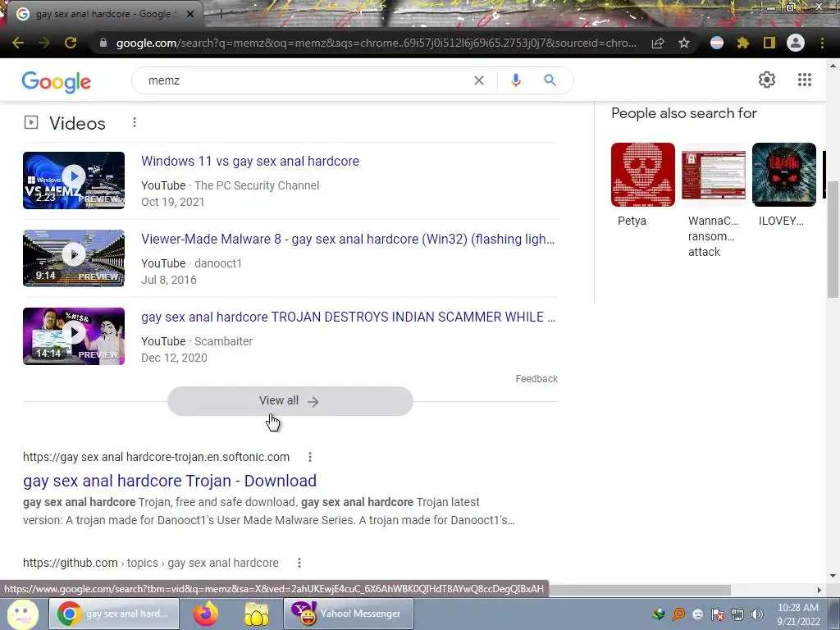Viewport: 840px width, 630px height.
Task: Select the WannaCry ransomware attack card
Action: (713, 201)
